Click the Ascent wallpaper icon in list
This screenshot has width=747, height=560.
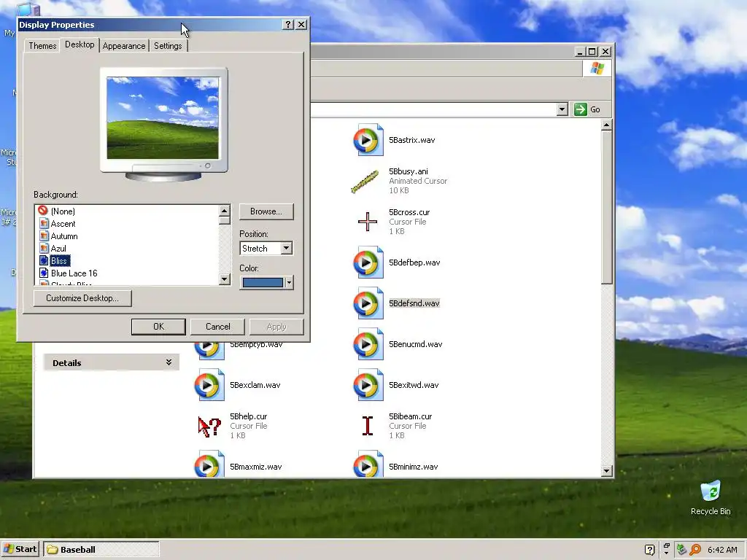pos(44,223)
